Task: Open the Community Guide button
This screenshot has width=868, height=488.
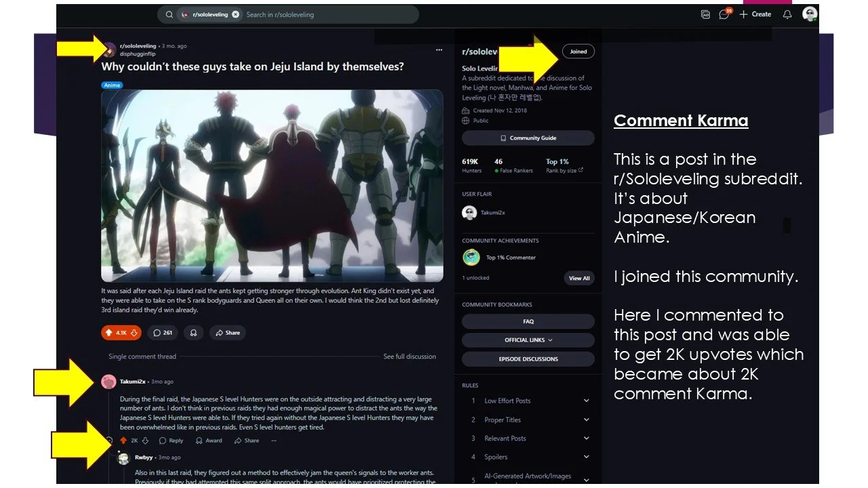Action: (x=528, y=138)
